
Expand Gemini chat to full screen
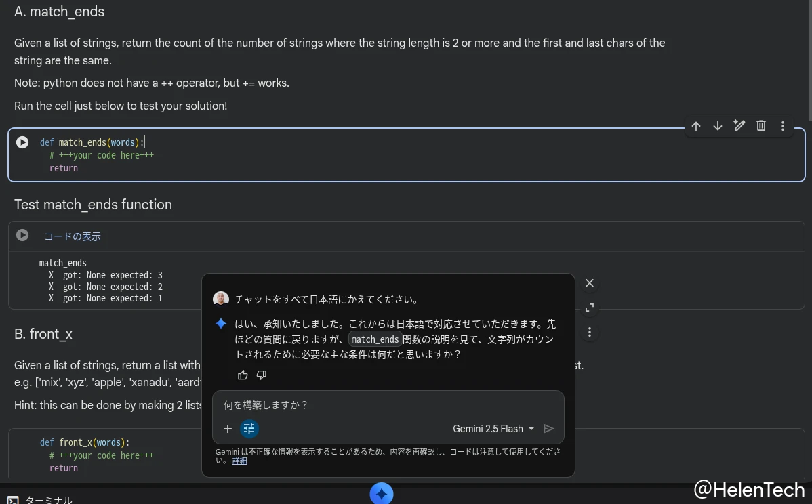[589, 308]
